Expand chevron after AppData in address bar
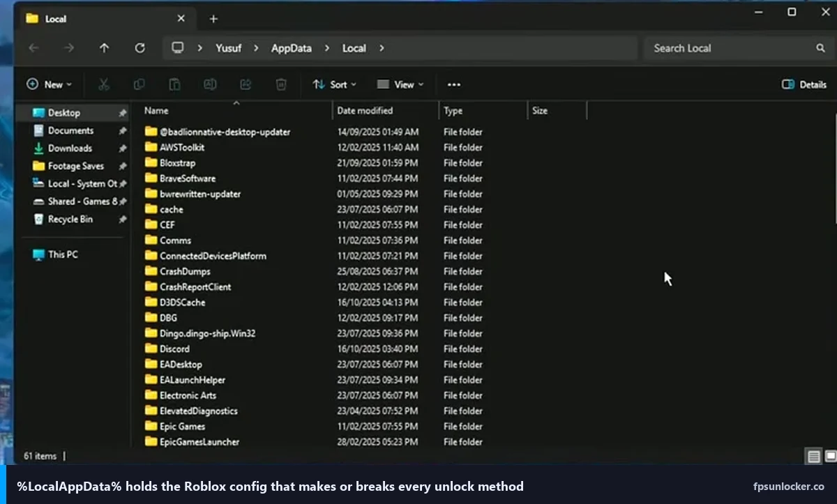 coord(327,48)
